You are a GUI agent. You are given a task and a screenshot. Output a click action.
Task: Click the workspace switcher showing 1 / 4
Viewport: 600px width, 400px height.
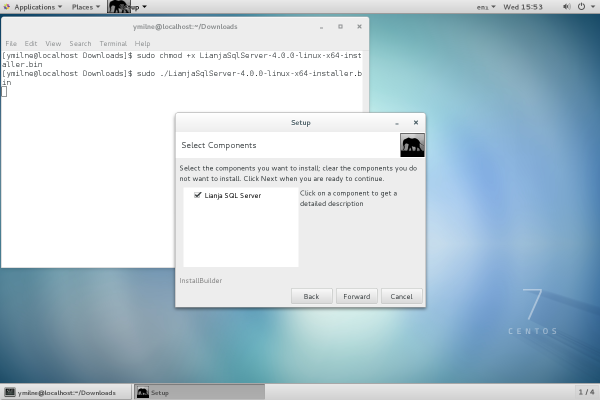pyautogui.click(x=586, y=392)
